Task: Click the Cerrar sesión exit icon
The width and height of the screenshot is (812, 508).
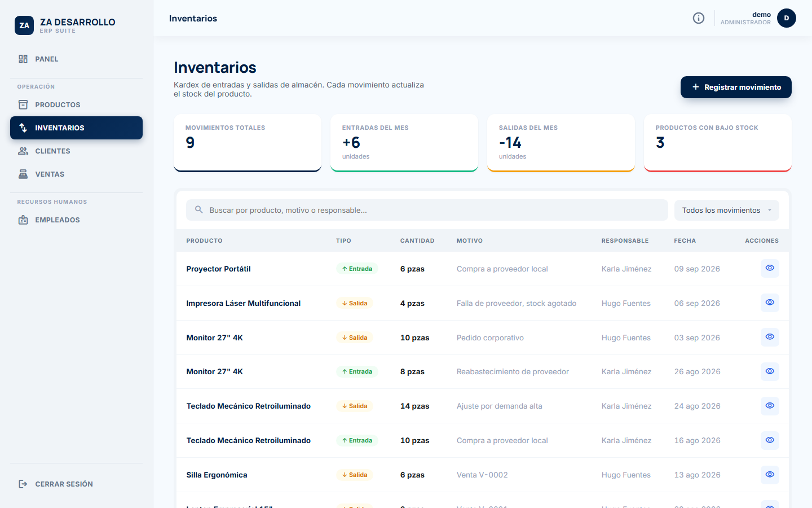Action: [x=23, y=484]
